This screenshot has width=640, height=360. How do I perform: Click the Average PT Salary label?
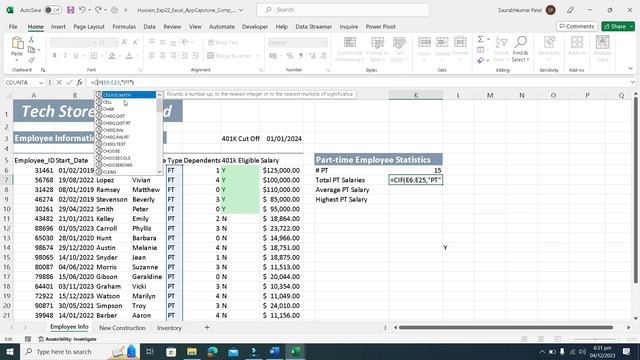pyautogui.click(x=342, y=190)
